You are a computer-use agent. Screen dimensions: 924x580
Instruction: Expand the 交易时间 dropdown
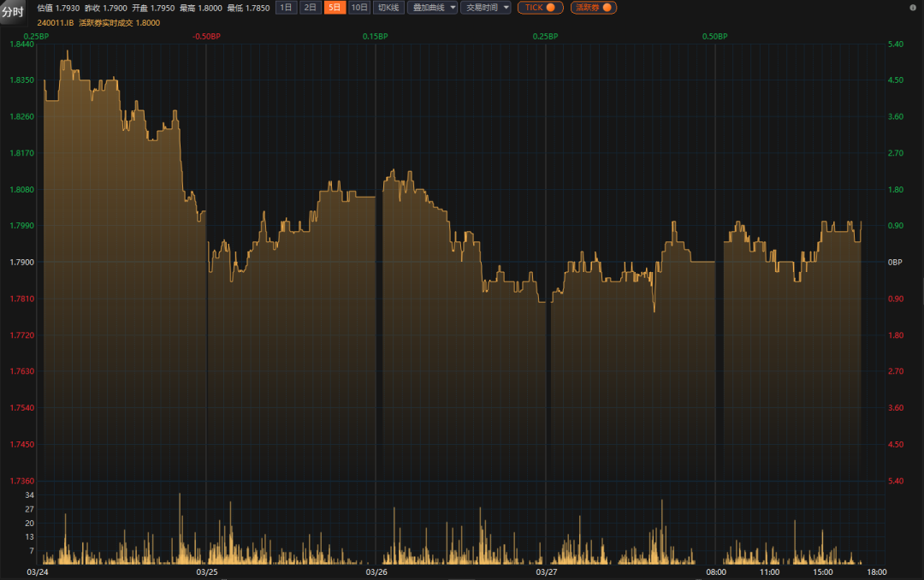click(x=486, y=8)
